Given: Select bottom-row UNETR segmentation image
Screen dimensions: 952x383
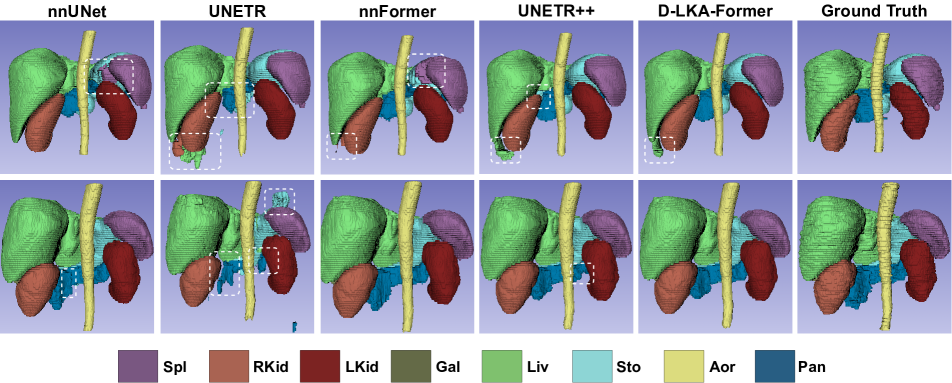Looking at the screenshot, I should tap(237, 257).
